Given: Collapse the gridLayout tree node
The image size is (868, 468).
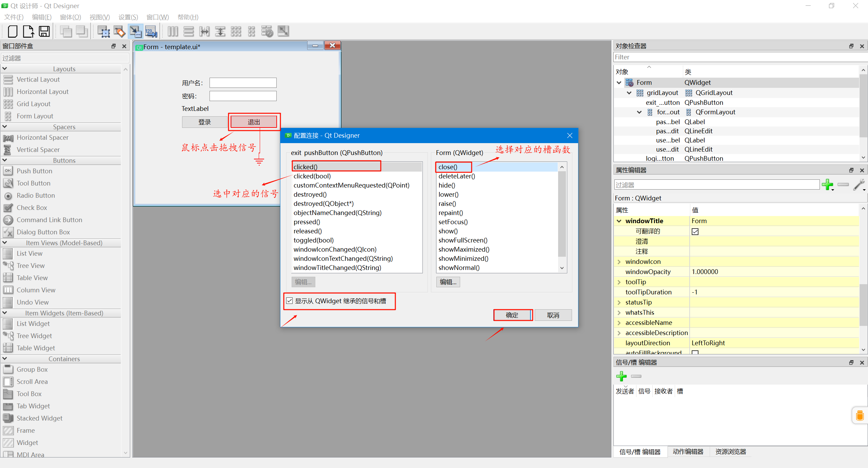Looking at the screenshot, I should tap(629, 93).
